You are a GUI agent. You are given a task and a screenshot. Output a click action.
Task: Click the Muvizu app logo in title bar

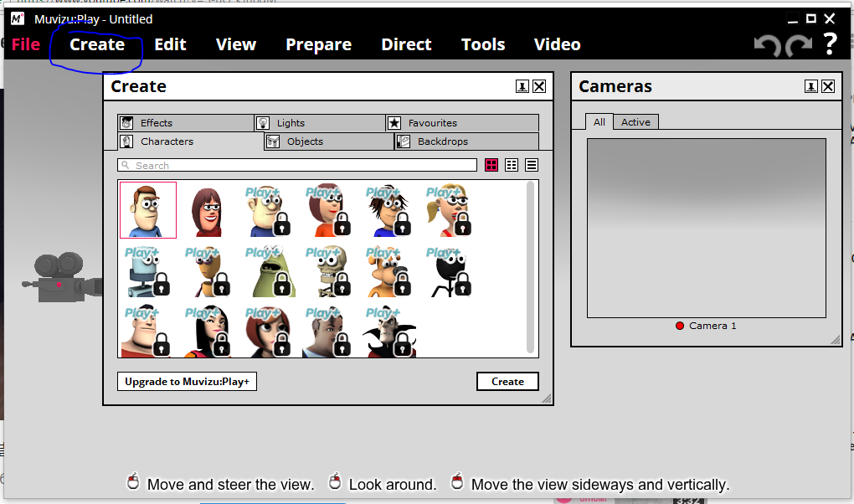coord(18,18)
